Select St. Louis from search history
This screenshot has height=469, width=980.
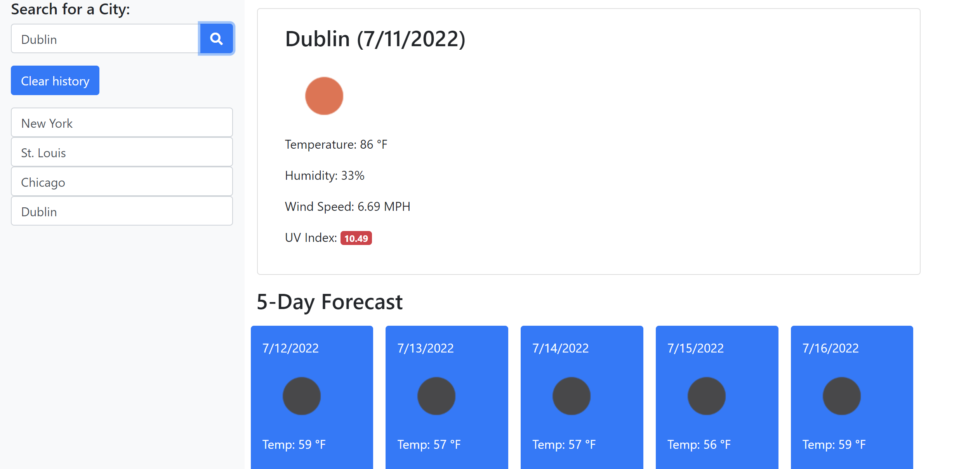point(122,152)
